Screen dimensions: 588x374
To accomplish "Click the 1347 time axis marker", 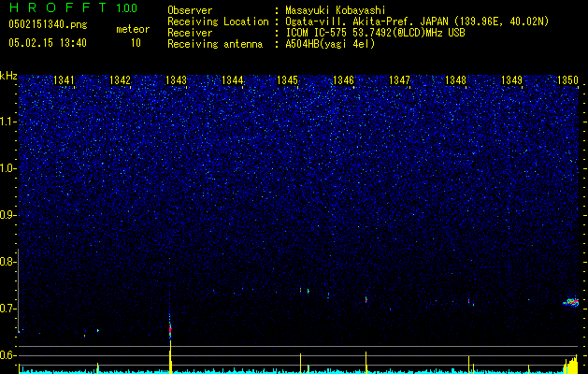I will (400, 80).
